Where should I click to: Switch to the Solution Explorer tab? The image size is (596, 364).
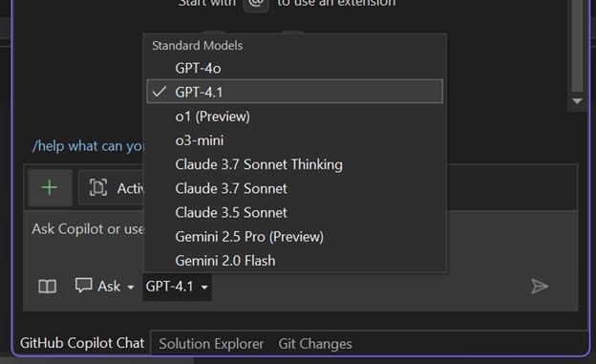211,344
